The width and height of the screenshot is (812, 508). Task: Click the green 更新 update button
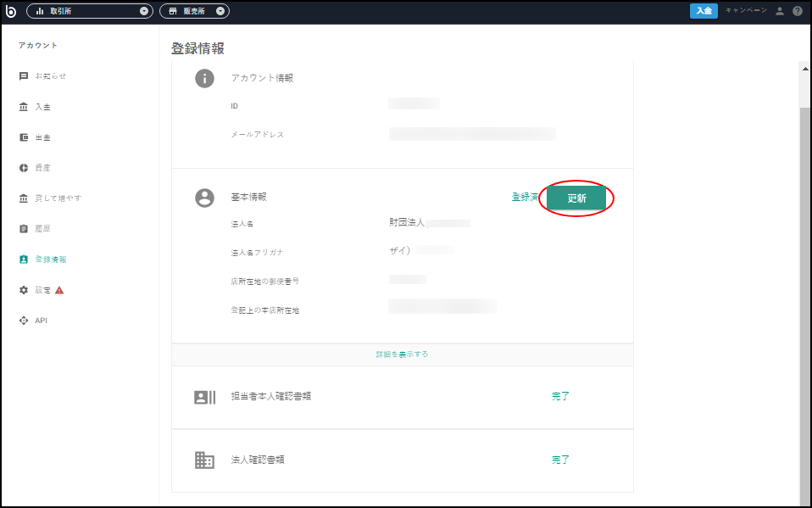click(x=576, y=198)
